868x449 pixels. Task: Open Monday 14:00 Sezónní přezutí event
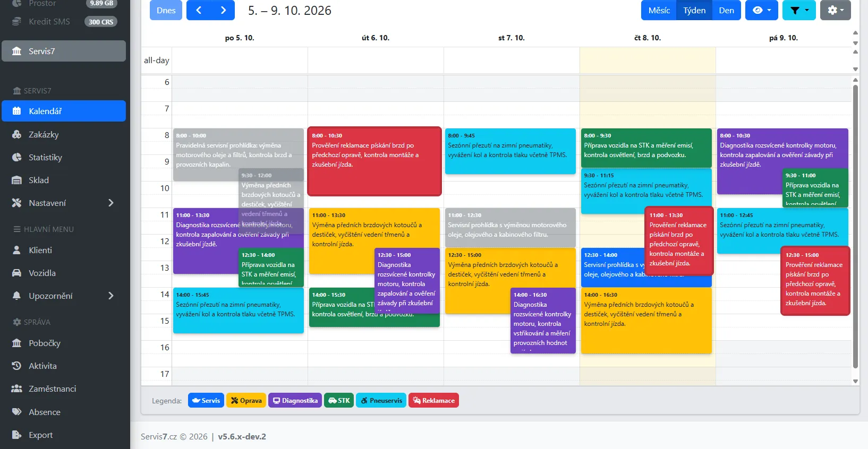pos(239,310)
